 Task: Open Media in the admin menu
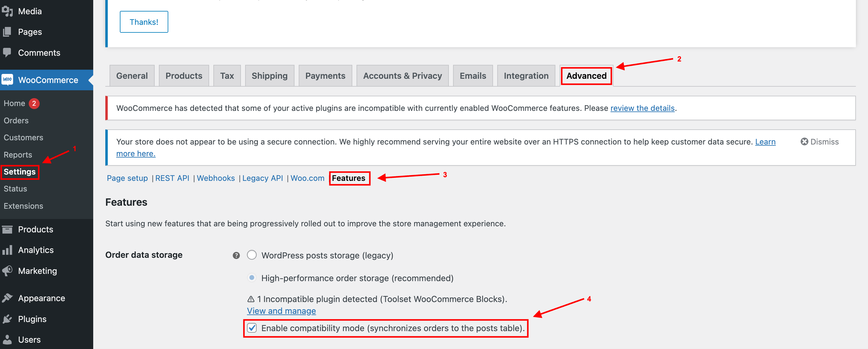(x=47, y=11)
